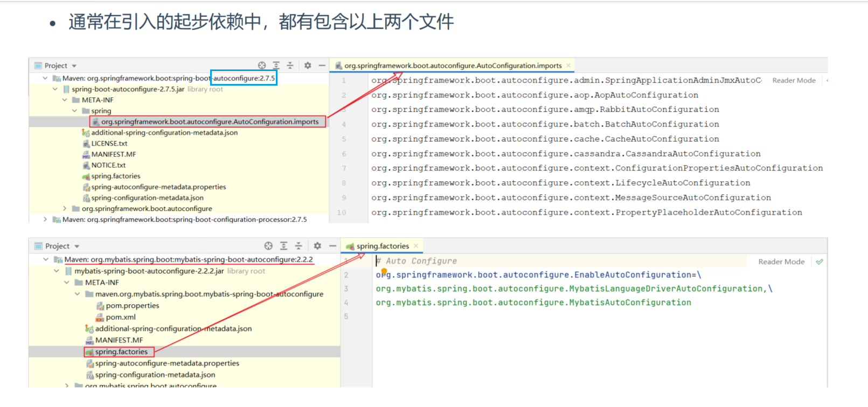This screenshot has width=868, height=407.
Task: Toggle Reader Mode in spring.factories editor
Action: (x=781, y=262)
